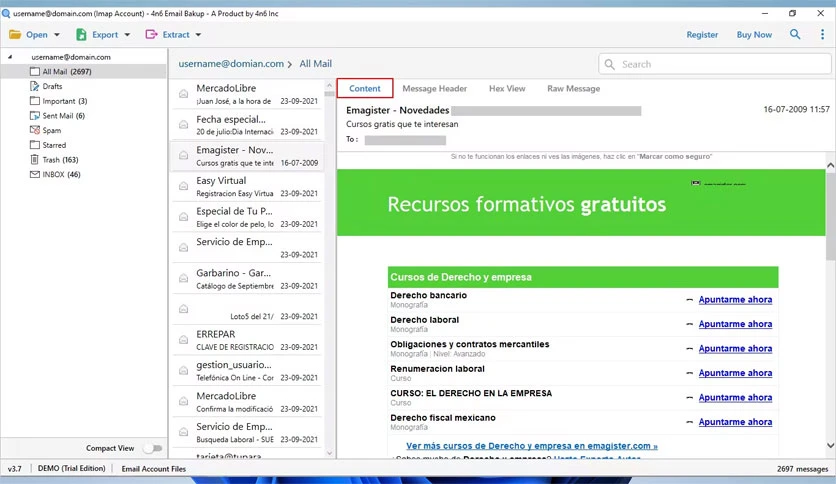836x484 pixels.
Task: Click envelope icon of Easy Virtual email
Action: [183, 186]
